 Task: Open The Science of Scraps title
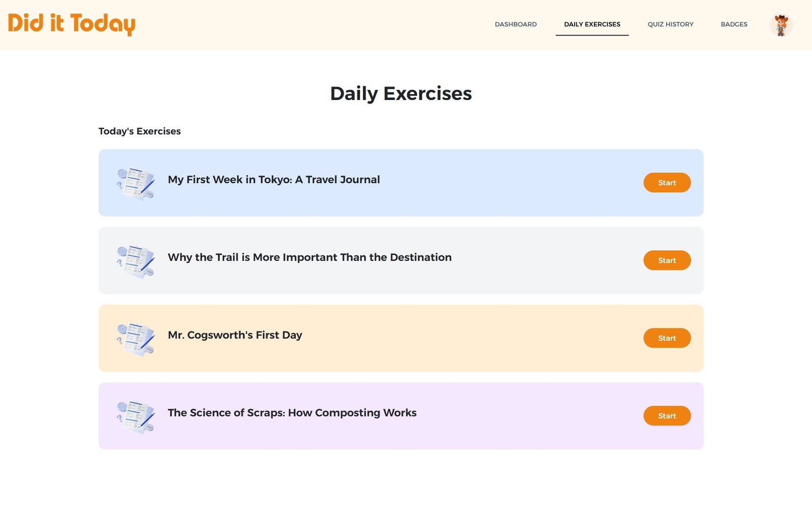(292, 413)
